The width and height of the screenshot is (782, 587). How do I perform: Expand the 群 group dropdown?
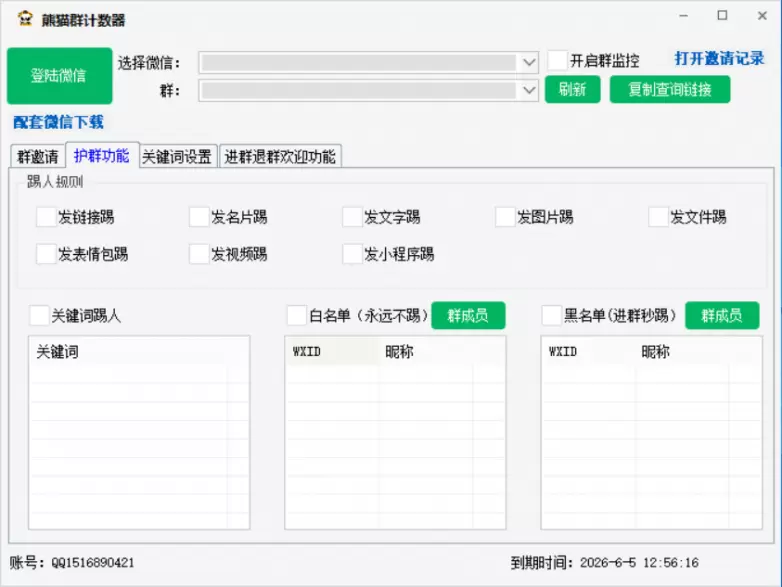point(530,90)
